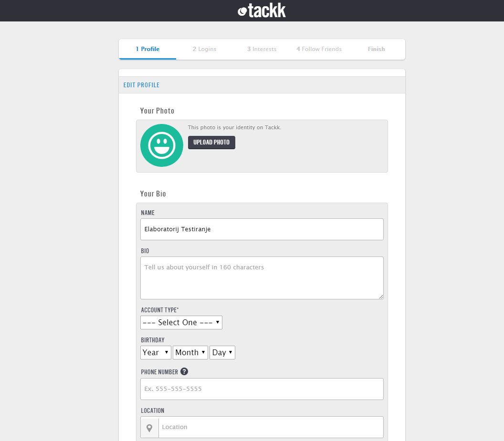This screenshot has width=504, height=441.
Task: Click the Bio textarea resize handle
Action: pos(381,297)
